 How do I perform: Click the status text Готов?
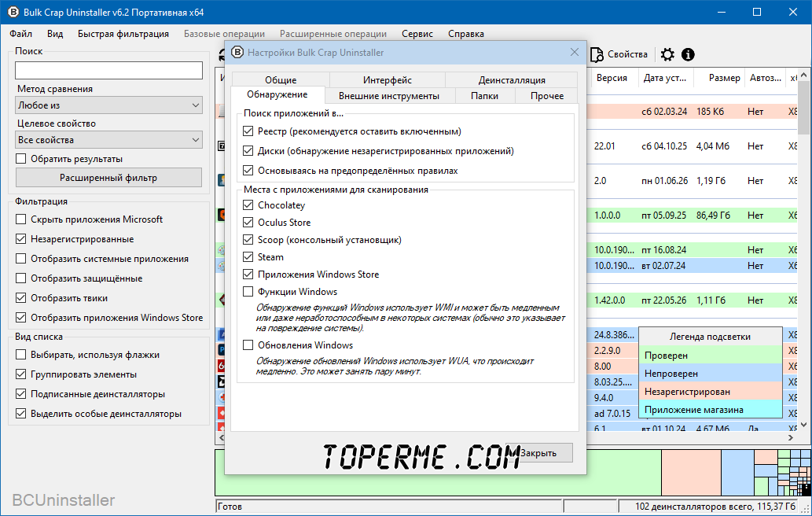pos(230,507)
